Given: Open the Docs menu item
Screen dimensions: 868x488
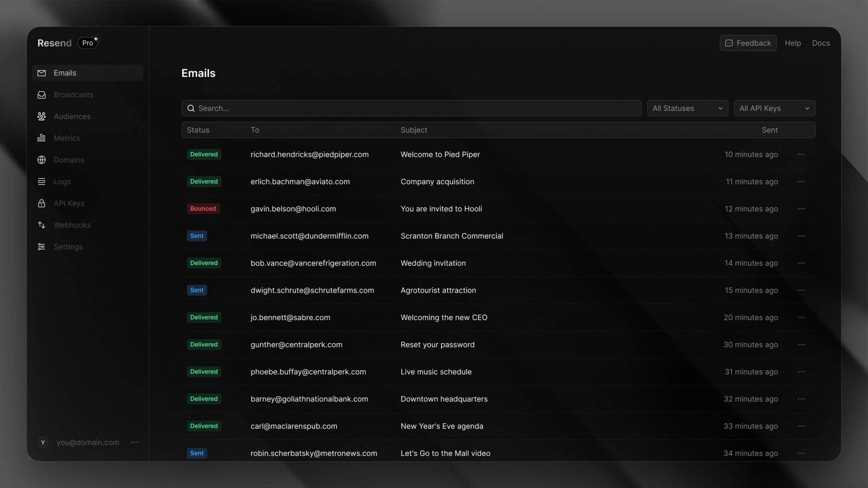Looking at the screenshot, I should tap(821, 43).
